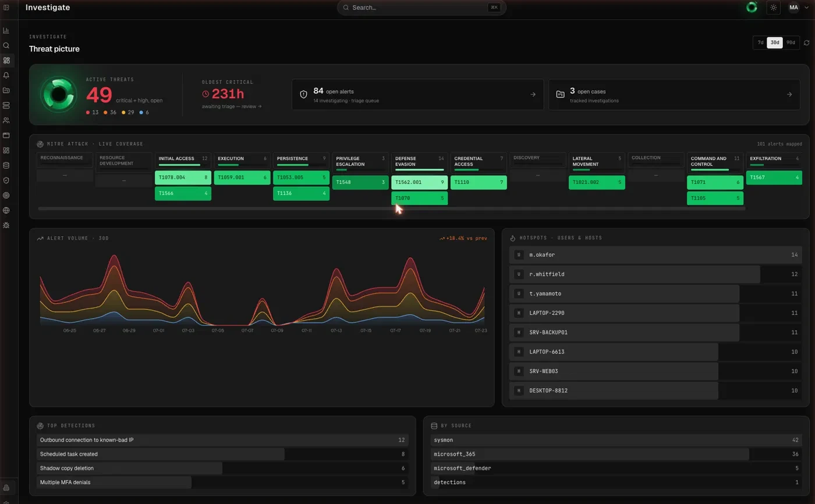Open hotspot host SRV-WEB03
Viewport: 815px width, 504px height.
point(655,371)
